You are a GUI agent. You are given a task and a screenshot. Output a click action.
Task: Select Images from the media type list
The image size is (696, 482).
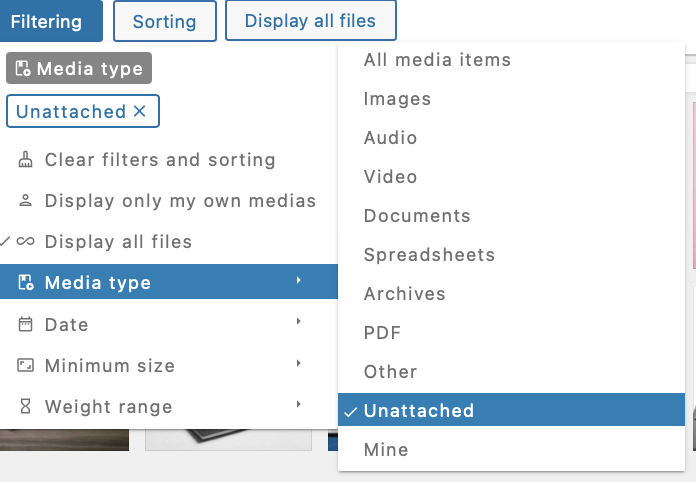pos(397,99)
